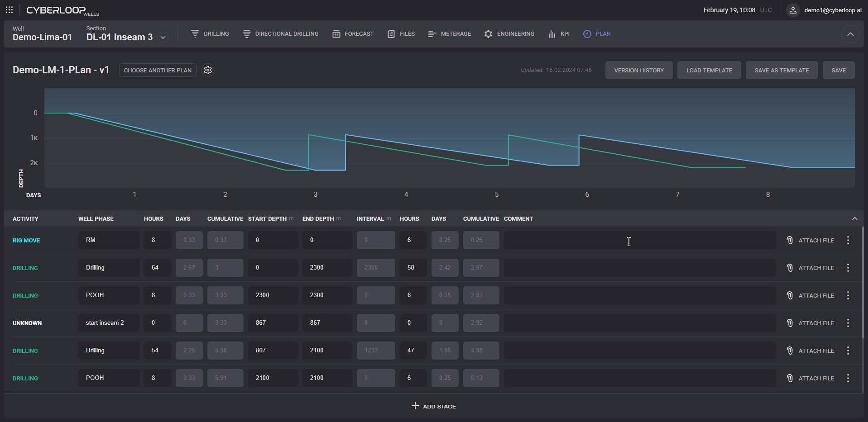Click End Depth field showing 2300 in Drilling row

pyautogui.click(x=327, y=268)
